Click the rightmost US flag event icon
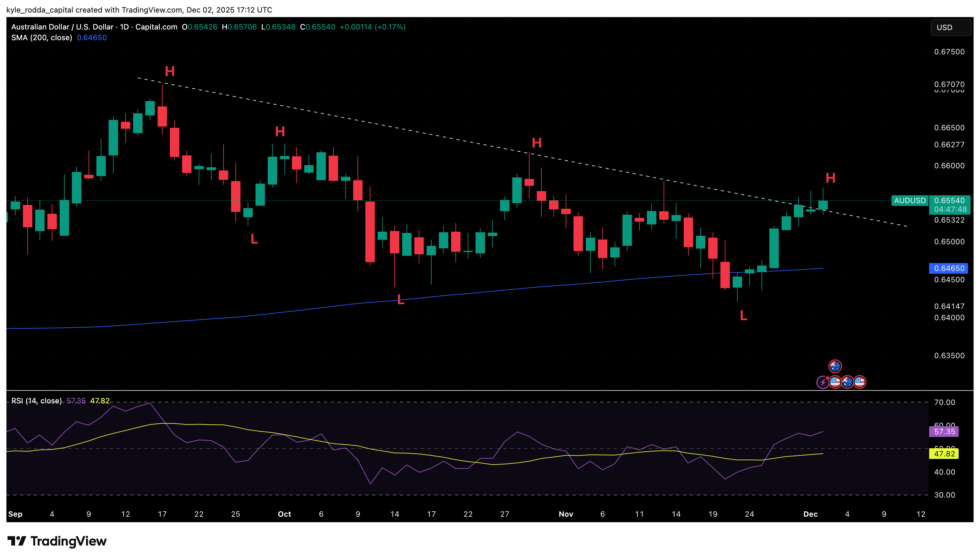980x560 pixels. point(859,382)
